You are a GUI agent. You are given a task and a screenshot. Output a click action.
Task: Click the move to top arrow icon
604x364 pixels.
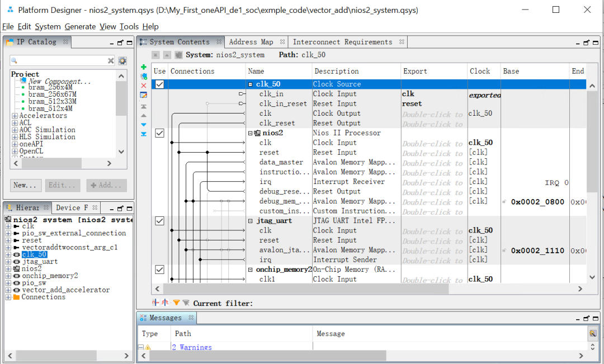(x=144, y=106)
